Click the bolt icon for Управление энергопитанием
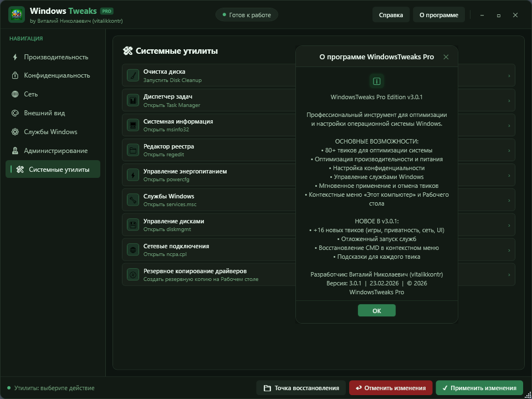This screenshot has height=399, width=532. coord(133,175)
